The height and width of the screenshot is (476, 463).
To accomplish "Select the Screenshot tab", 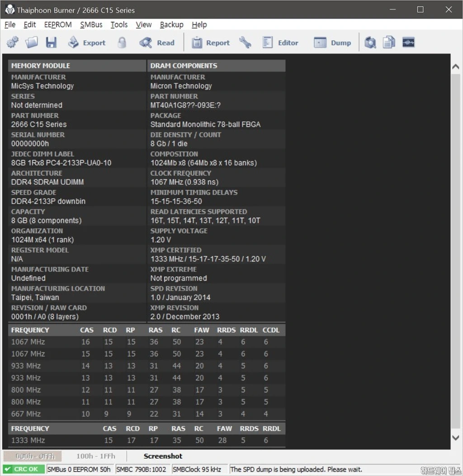I will [163, 456].
